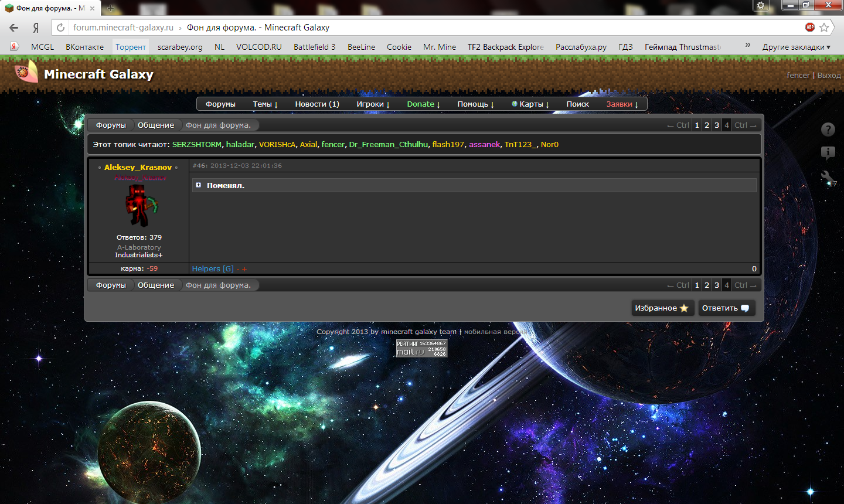The width and height of the screenshot is (844, 504).
Task: Click the Minecraft Galaxy logo image
Action: tap(25, 71)
